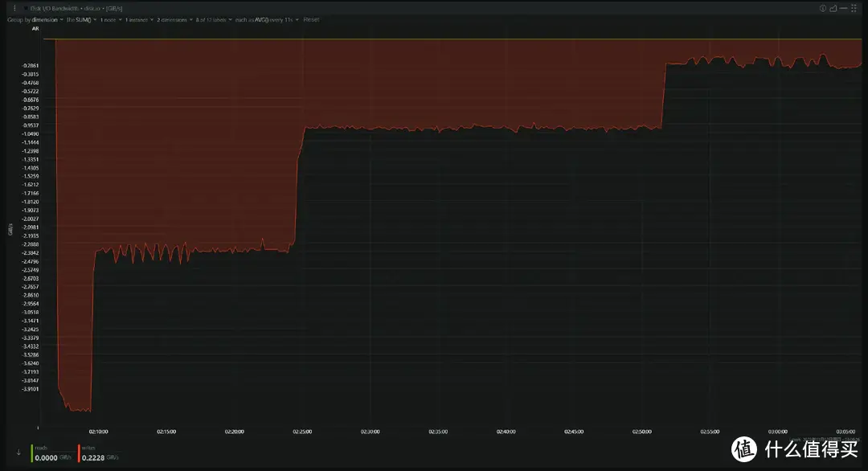Click the 0.2228 writes value

(93, 457)
